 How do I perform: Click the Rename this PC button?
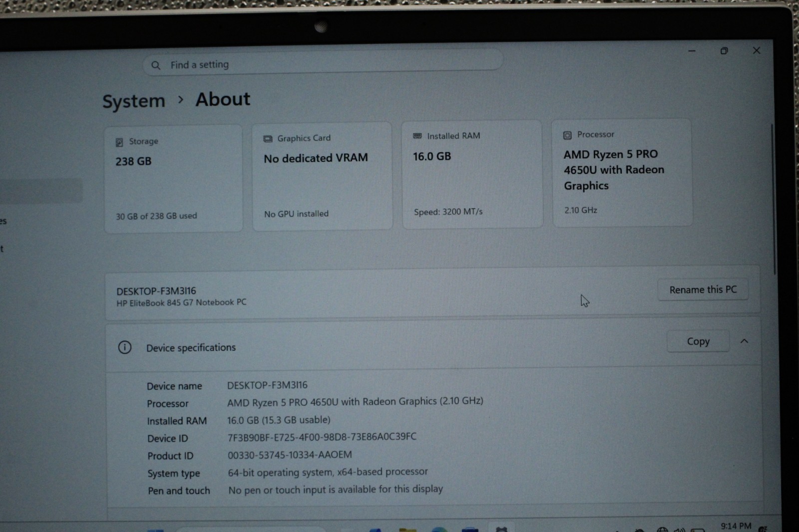[x=703, y=289]
